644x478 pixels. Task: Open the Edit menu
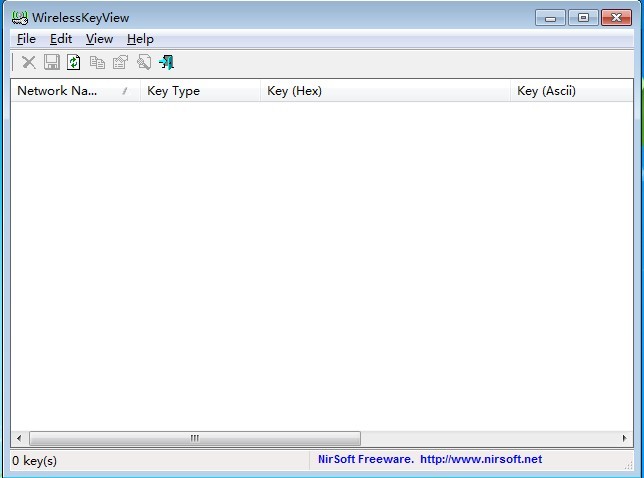(x=61, y=39)
